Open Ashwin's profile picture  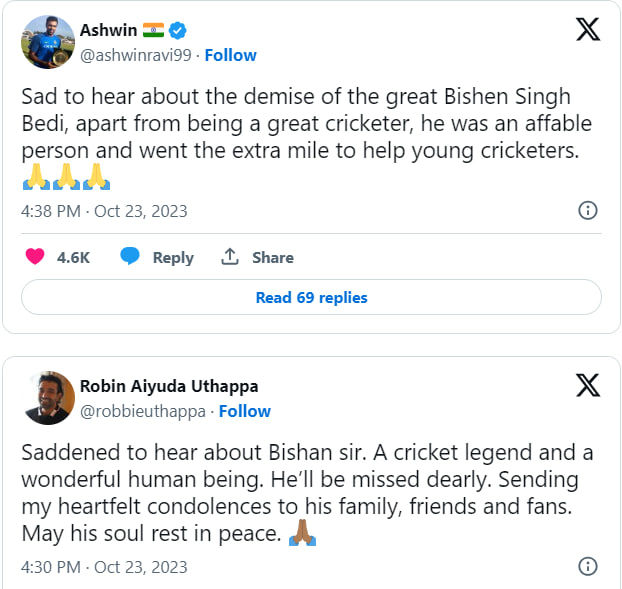[x=48, y=42]
